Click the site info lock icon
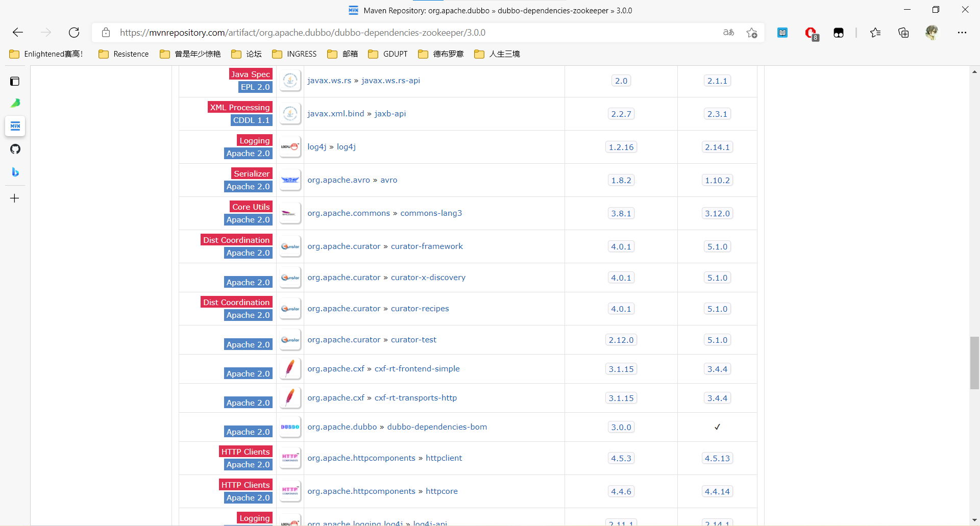Viewport: 980px width, 526px height. point(106,33)
